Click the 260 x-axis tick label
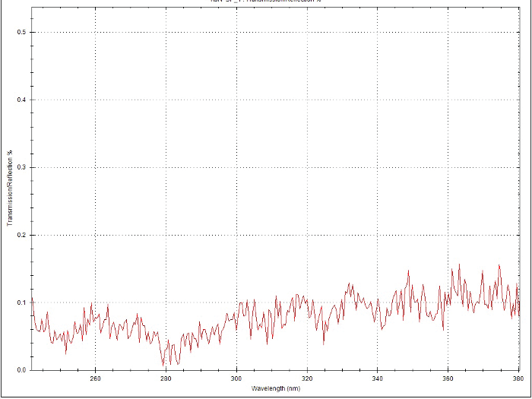532x399 pixels. pyautogui.click(x=96, y=378)
